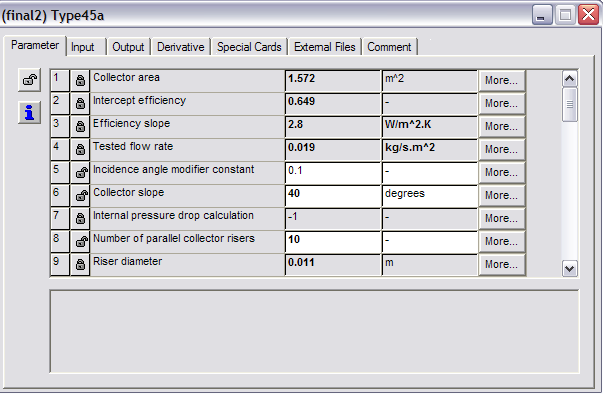
Task: Select the Comment tab
Action: (x=389, y=47)
